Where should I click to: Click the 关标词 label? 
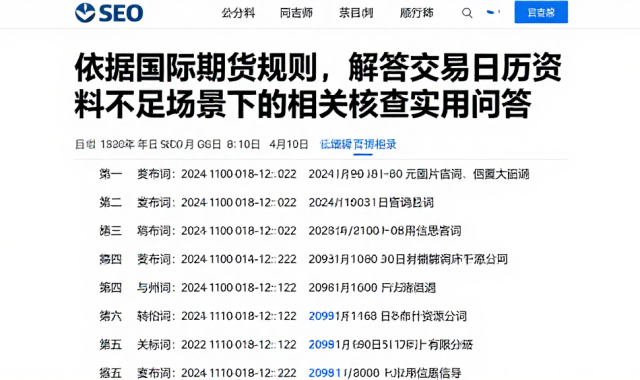click(x=156, y=345)
